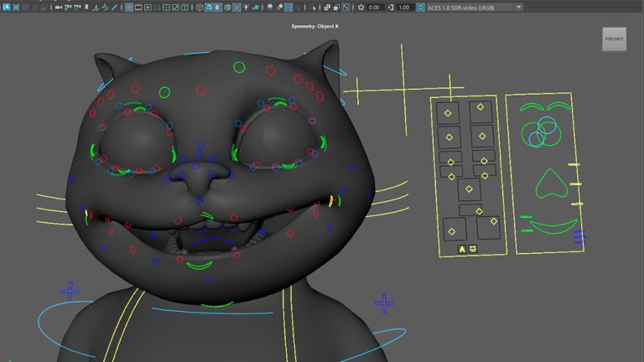Select the blue cross control on right shoulder
This screenshot has width=644, height=362.
(x=385, y=303)
